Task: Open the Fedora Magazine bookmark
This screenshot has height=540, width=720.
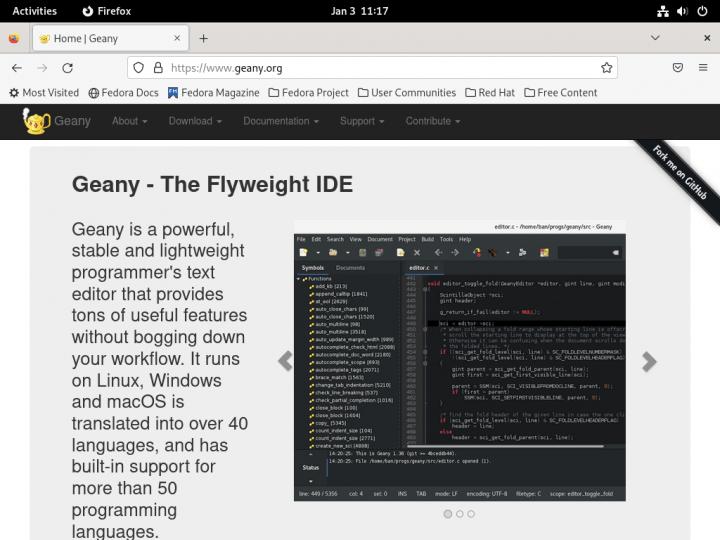Action: click(213, 93)
